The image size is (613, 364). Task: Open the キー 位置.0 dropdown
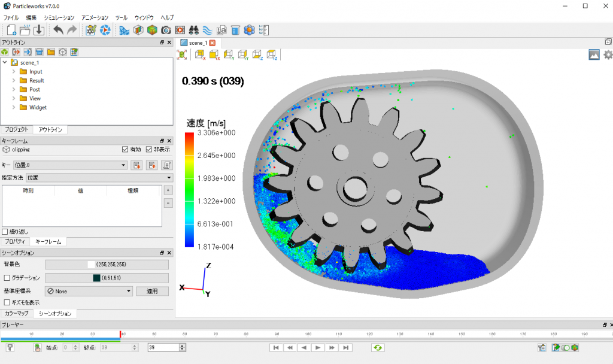71,165
